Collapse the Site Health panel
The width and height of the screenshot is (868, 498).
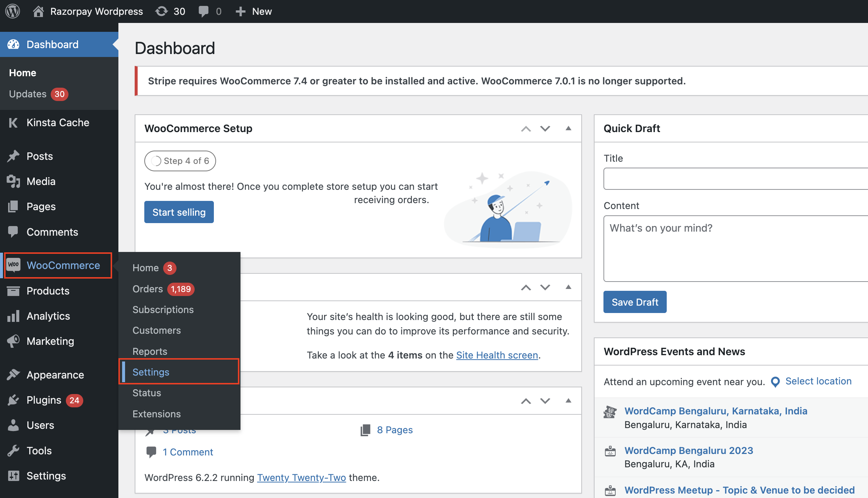pos(568,287)
